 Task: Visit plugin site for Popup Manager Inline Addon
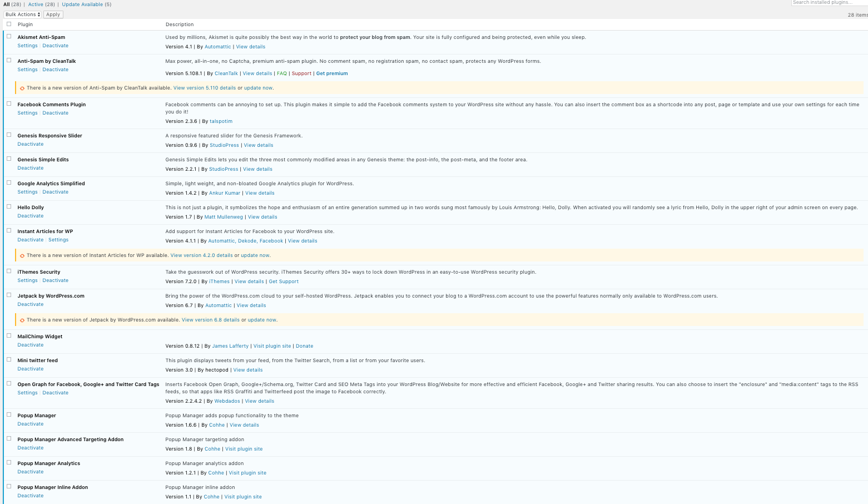tap(243, 497)
